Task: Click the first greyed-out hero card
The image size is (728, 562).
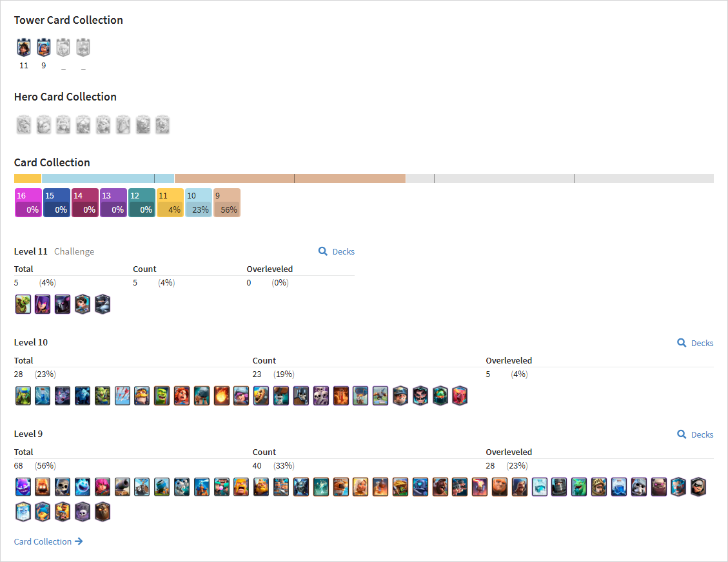Action: pos(24,125)
